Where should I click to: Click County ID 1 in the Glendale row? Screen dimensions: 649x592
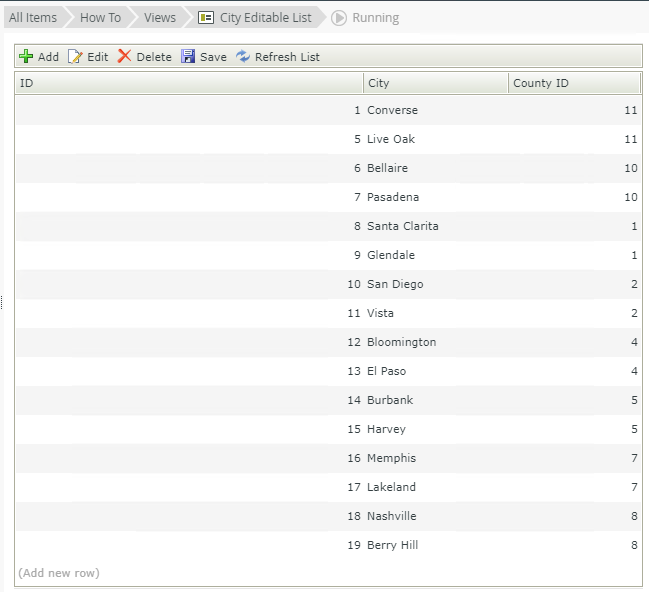point(634,255)
